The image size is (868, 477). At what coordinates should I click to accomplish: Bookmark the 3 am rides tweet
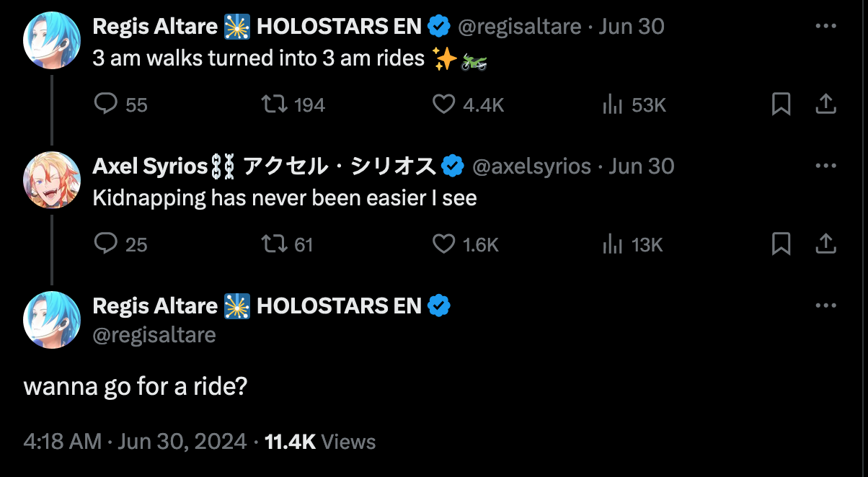click(x=781, y=105)
